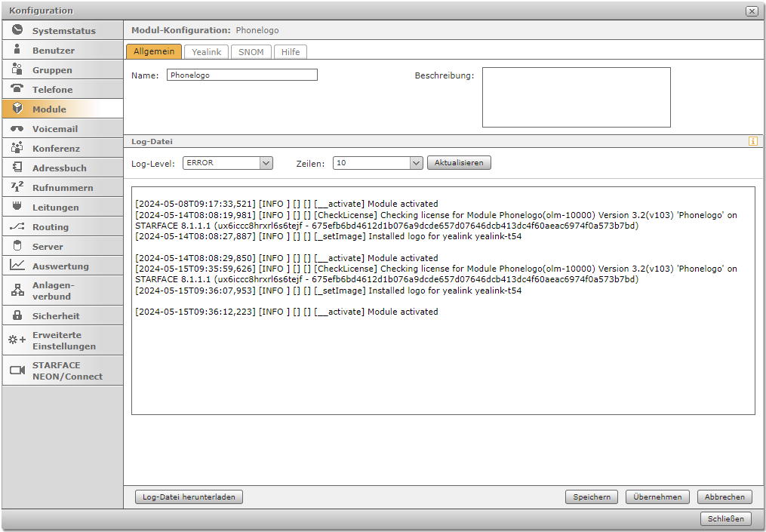766x532 pixels.
Task: Click the Log-Datei info icon
Action: tap(752, 141)
